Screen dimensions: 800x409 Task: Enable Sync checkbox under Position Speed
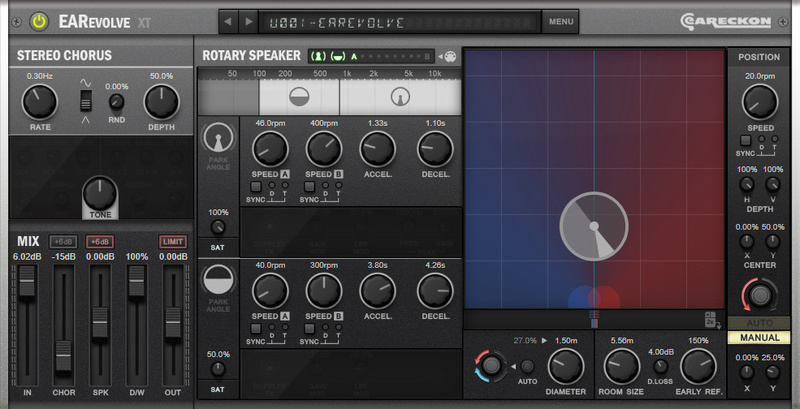click(x=745, y=140)
